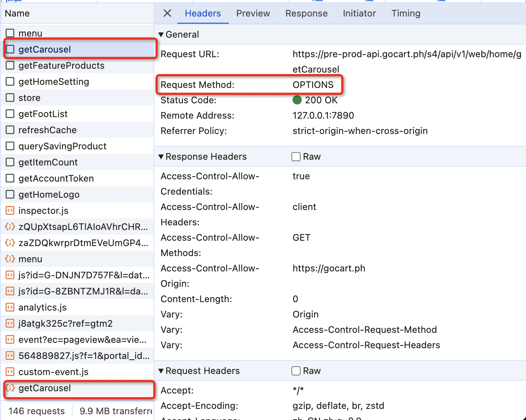Screen dimensions: 526x420
Task: Click script icon beside j8atgk325c?ref=gtm2
Action: click(x=10, y=324)
